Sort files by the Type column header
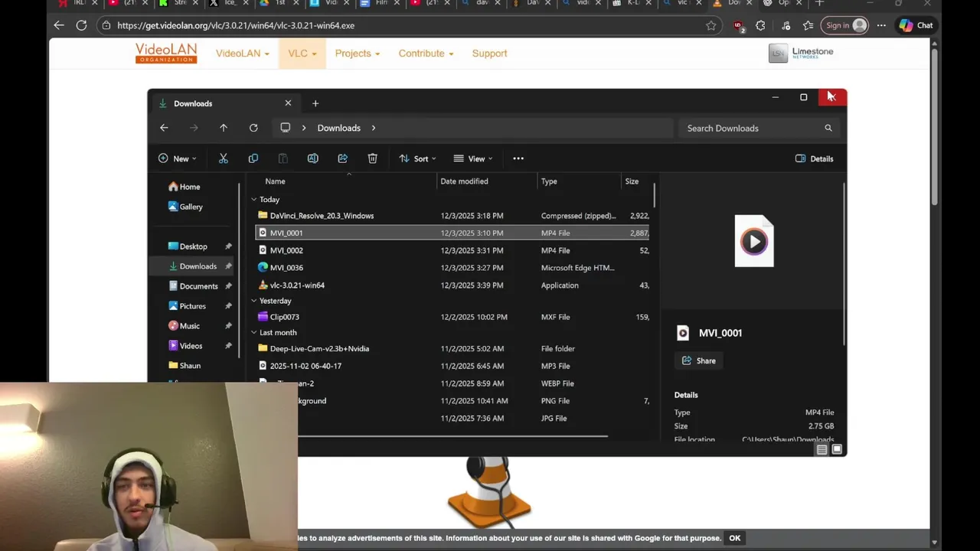The image size is (980, 551). pyautogui.click(x=549, y=181)
